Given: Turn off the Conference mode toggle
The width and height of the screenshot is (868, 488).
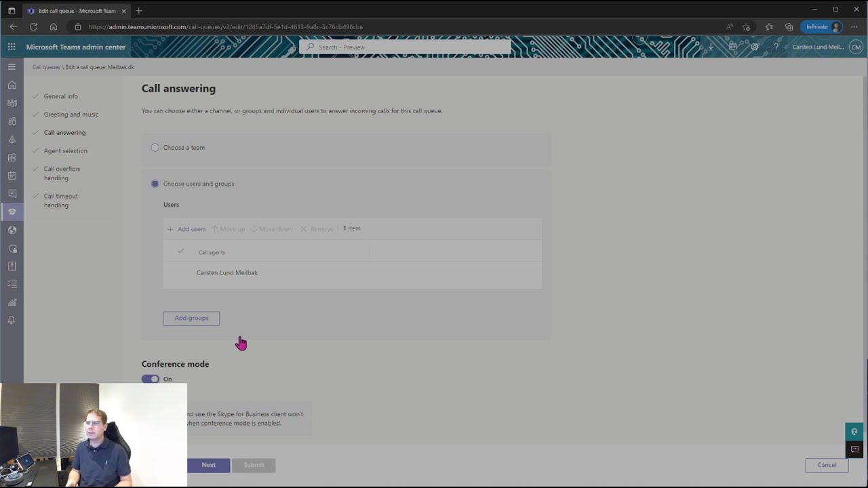Looking at the screenshot, I should pos(151,379).
